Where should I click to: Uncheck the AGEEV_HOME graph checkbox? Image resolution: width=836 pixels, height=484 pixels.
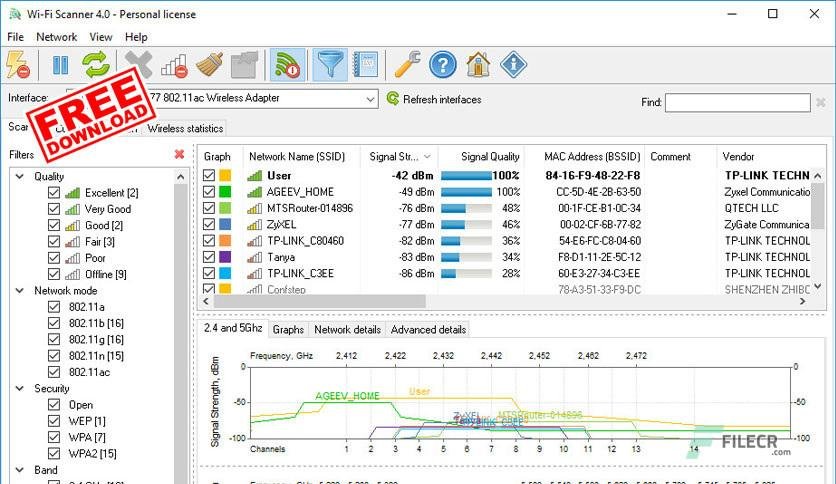pos(209,191)
